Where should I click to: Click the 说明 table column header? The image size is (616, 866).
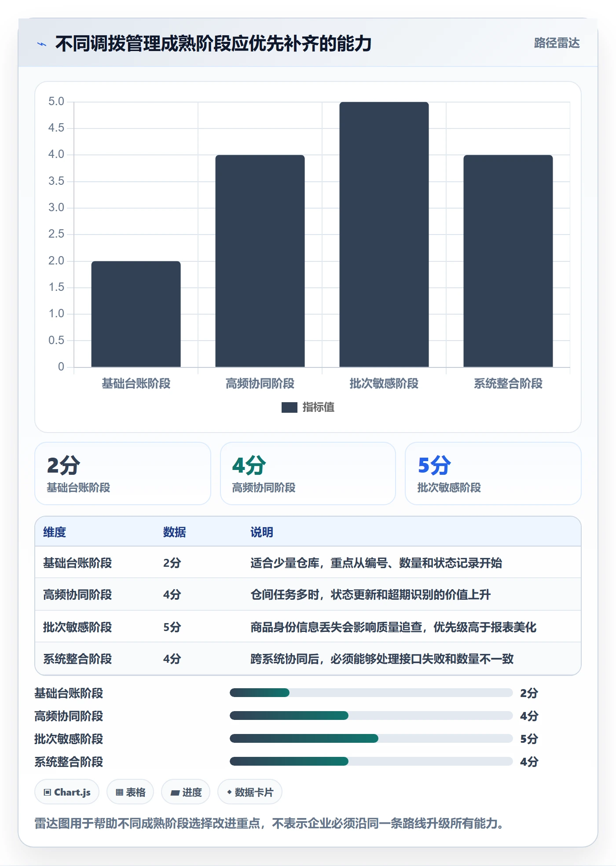[x=262, y=532]
